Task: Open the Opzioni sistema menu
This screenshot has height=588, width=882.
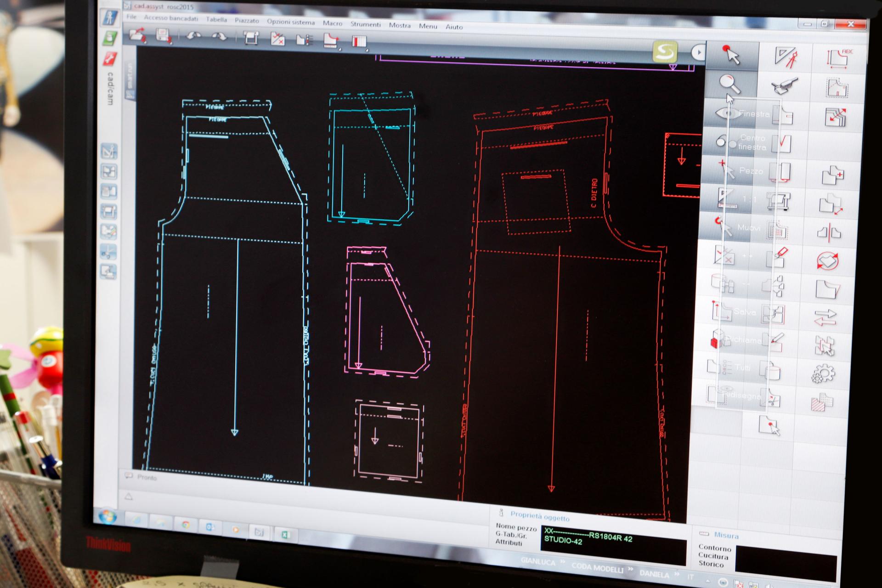Action: 291,22
